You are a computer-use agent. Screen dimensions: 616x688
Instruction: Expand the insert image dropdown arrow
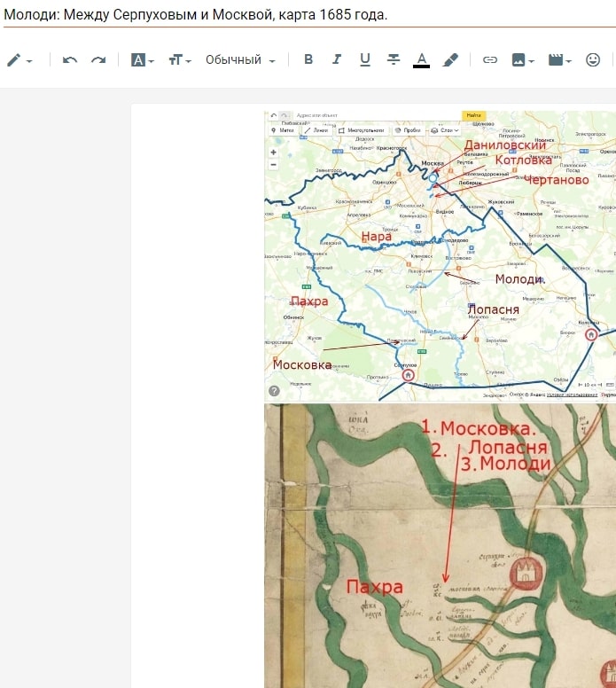click(x=532, y=61)
